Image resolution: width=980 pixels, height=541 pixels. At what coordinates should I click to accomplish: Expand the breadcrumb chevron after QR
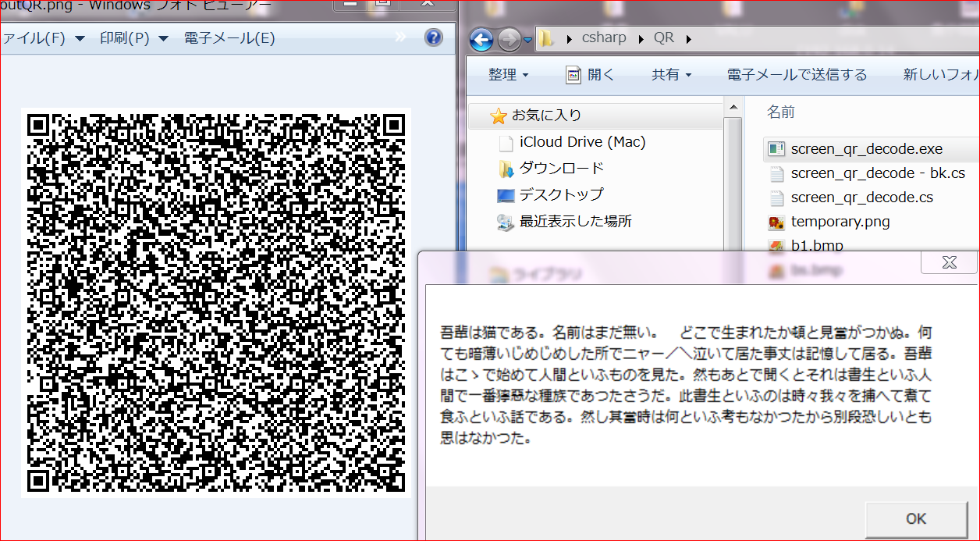pos(688,37)
